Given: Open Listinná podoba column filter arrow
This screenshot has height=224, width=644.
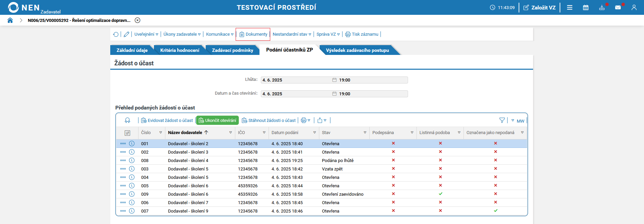Looking at the screenshot, I should (459, 133).
